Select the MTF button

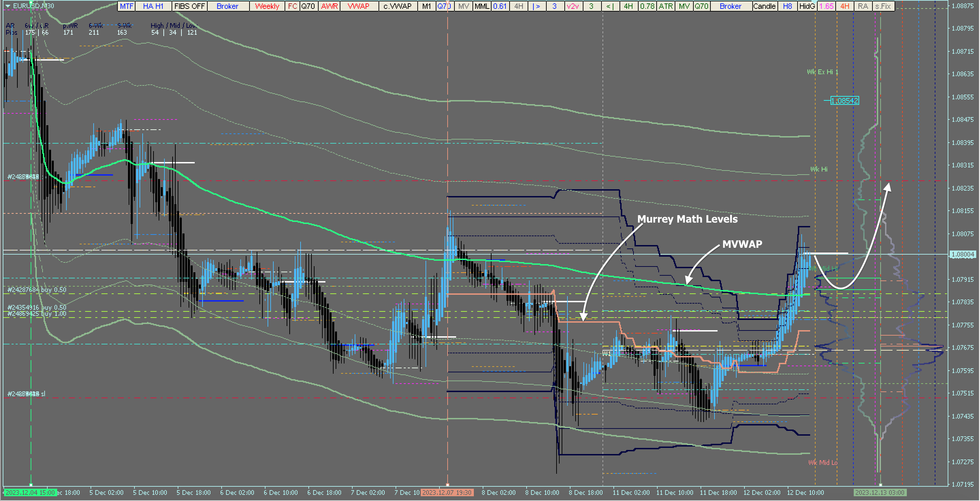126,6
